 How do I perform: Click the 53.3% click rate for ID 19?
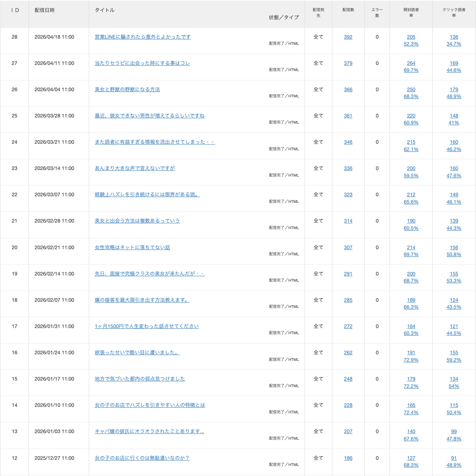(454, 281)
